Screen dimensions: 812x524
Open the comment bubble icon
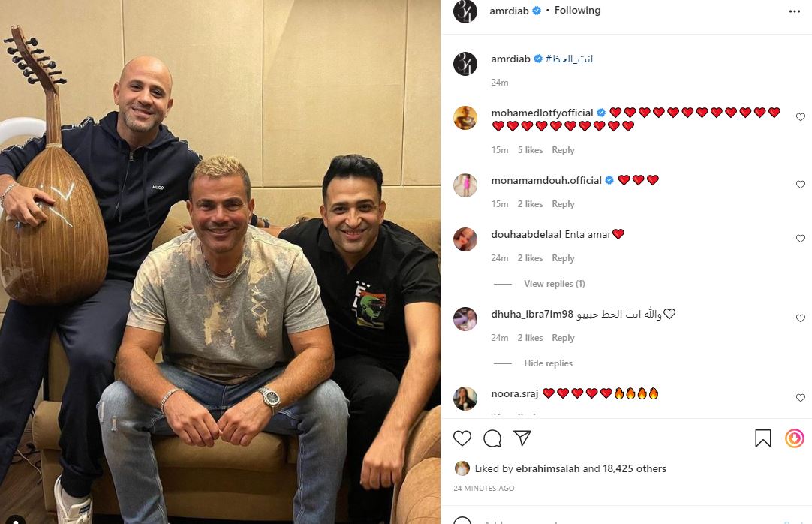coord(492,438)
